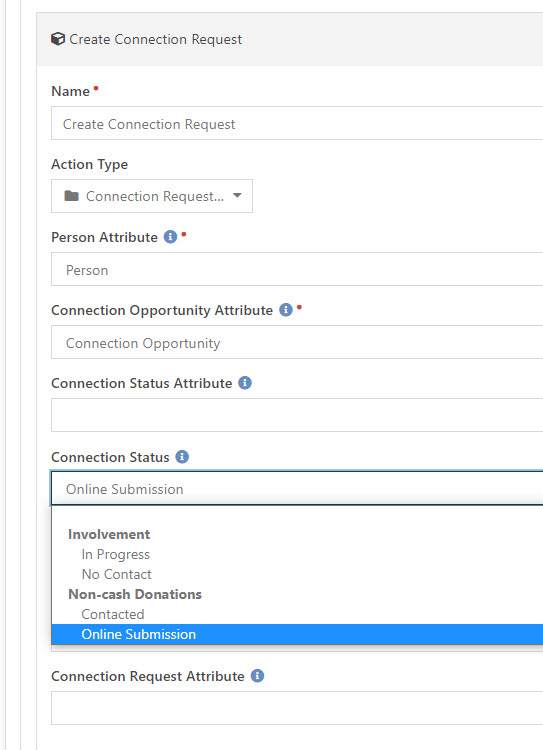Open the Connection Opportunity Attribute dropdown

click(x=297, y=342)
